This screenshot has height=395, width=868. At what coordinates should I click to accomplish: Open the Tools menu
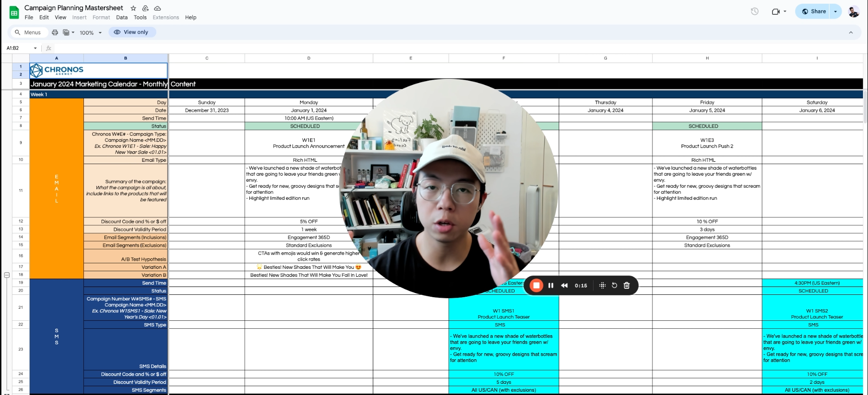(140, 18)
